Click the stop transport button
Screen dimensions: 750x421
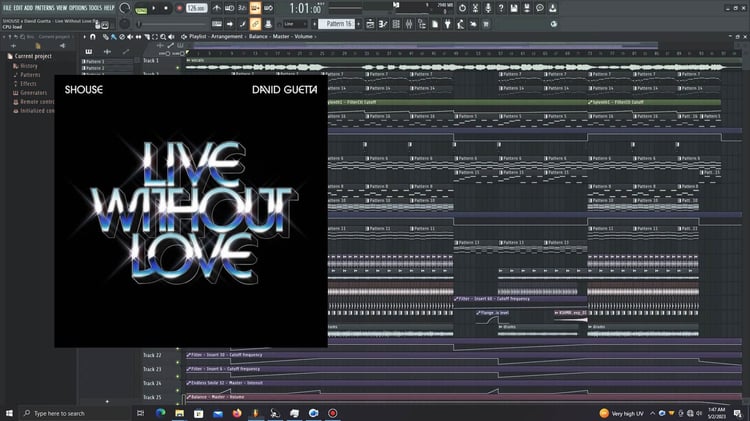pos(166,8)
